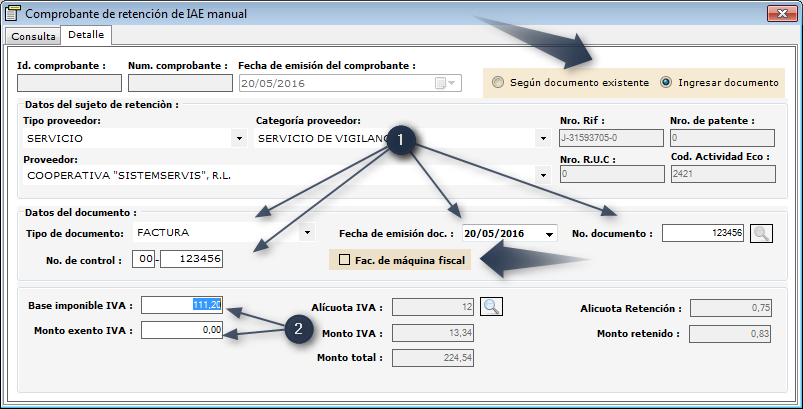Image resolution: width=803 pixels, height=409 pixels.
Task: Close the Comprobante de retención window
Action: (782, 14)
